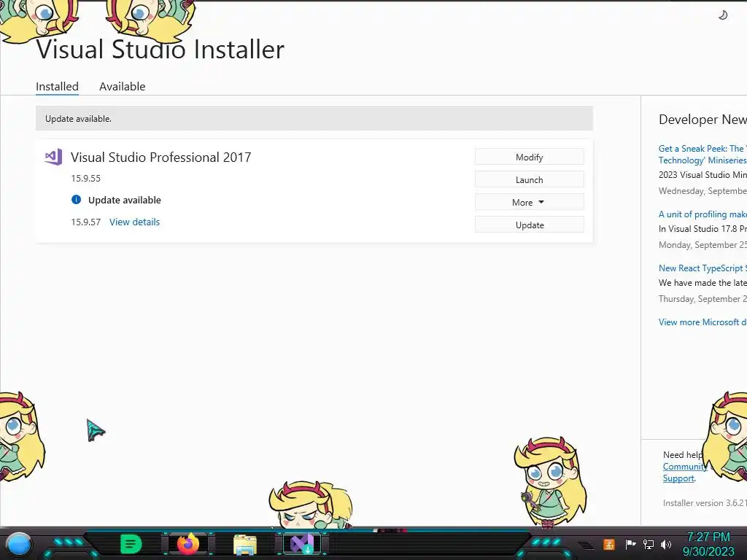747x560 pixels.
Task: Click the Modify button
Action: coord(530,157)
